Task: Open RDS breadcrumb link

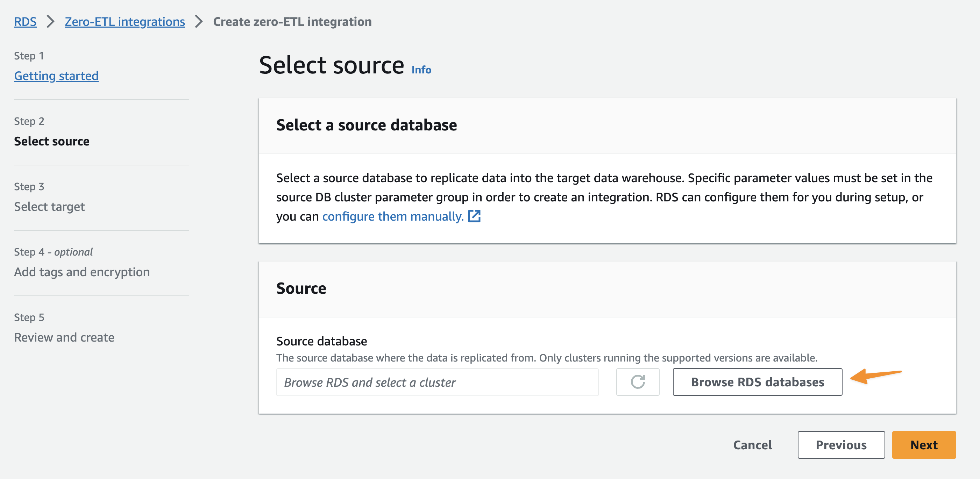Action: click(x=25, y=22)
